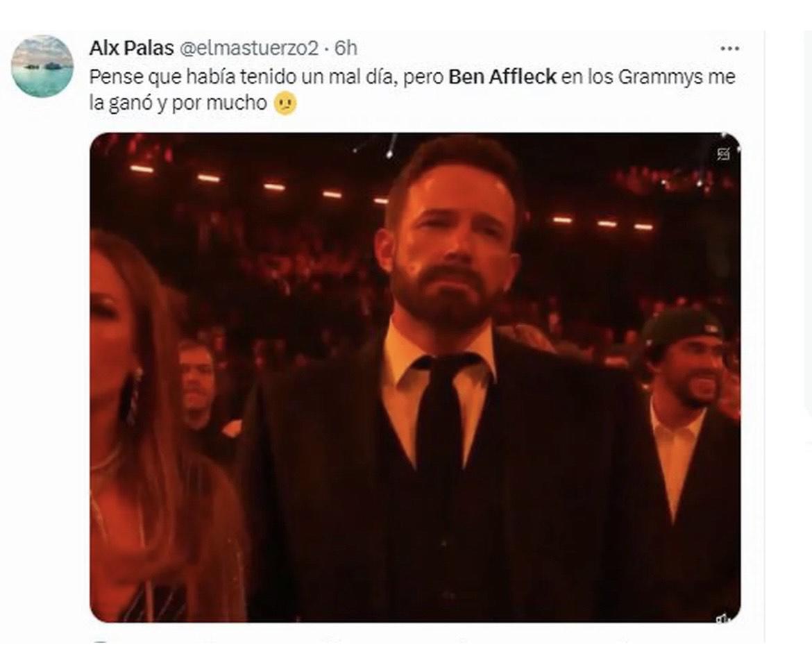Toggle the captions icon on the video
The image size is (812, 647).
[x=722, y=154]
